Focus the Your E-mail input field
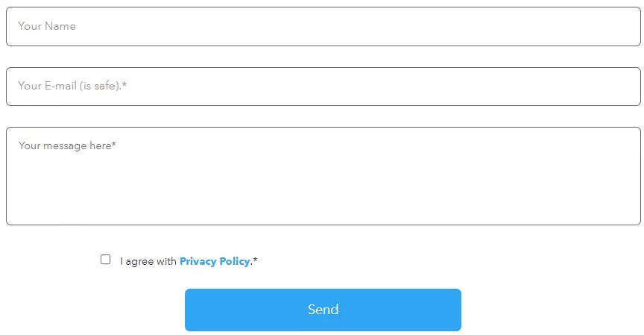 click(323, 86)
